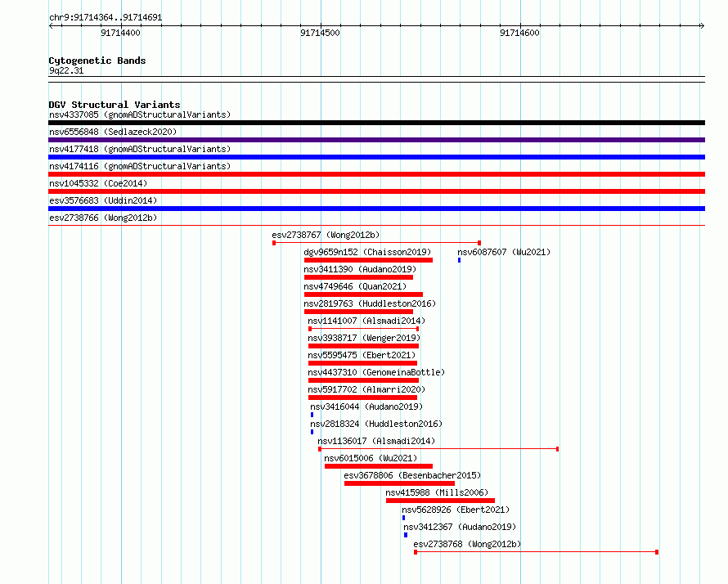Select the red nsv3411390 variant bar
The height and width of the screenshot is (584, 728).
click(x=358, y=277)
